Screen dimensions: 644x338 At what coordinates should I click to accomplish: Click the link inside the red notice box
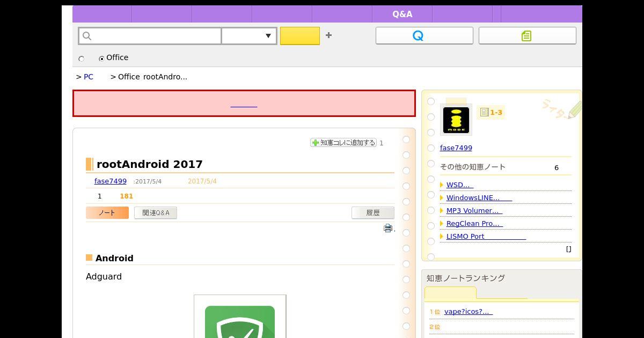pyautogui.click(x=244, y=104)
